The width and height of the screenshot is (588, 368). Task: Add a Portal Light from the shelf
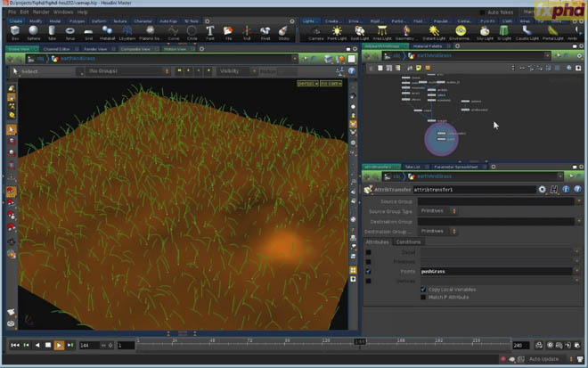pyautogui.click(x=552, y=33)
